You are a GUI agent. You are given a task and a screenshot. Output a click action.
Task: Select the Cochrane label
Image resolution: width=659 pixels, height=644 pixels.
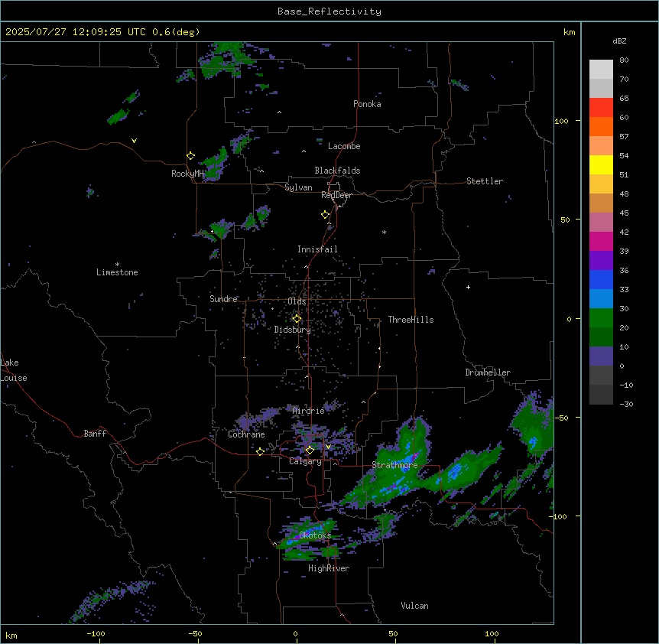(246, 434)
